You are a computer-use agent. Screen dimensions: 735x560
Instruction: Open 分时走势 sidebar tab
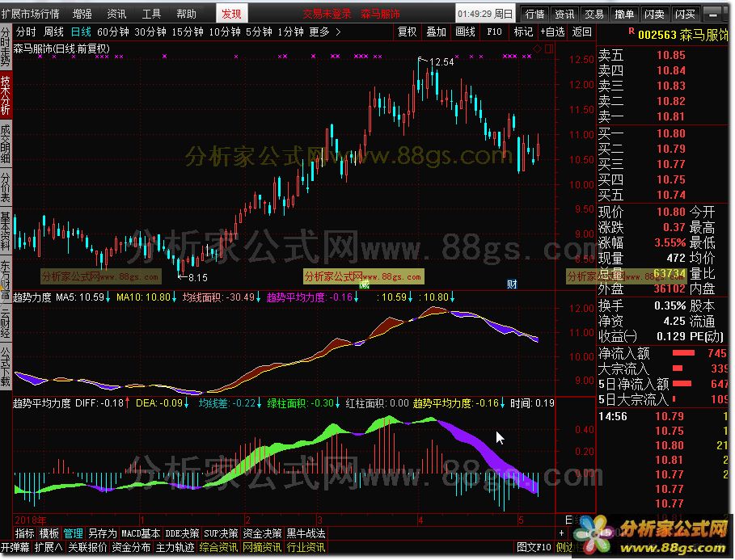pyautogui.click(x=5, y=47)
